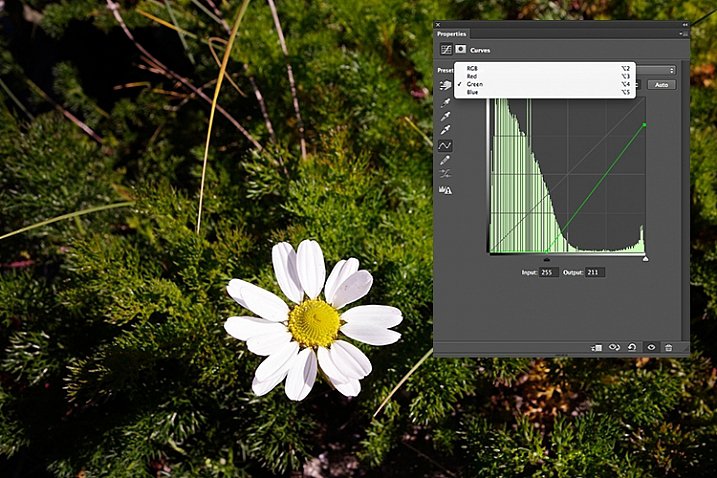The width and height of the screenshot is (717, 478).
Task: Pick the gray point eyedropper
Action: point(445,115)
